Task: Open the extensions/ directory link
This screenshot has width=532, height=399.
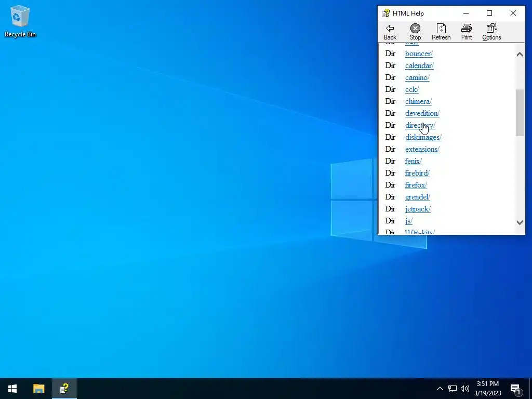Action: 422,149
